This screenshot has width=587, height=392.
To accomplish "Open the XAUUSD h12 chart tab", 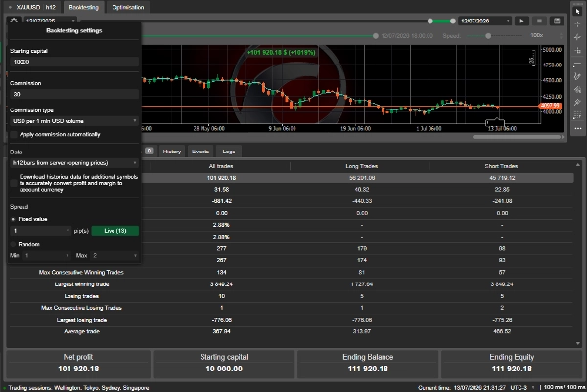I will (x=35, y=7).
